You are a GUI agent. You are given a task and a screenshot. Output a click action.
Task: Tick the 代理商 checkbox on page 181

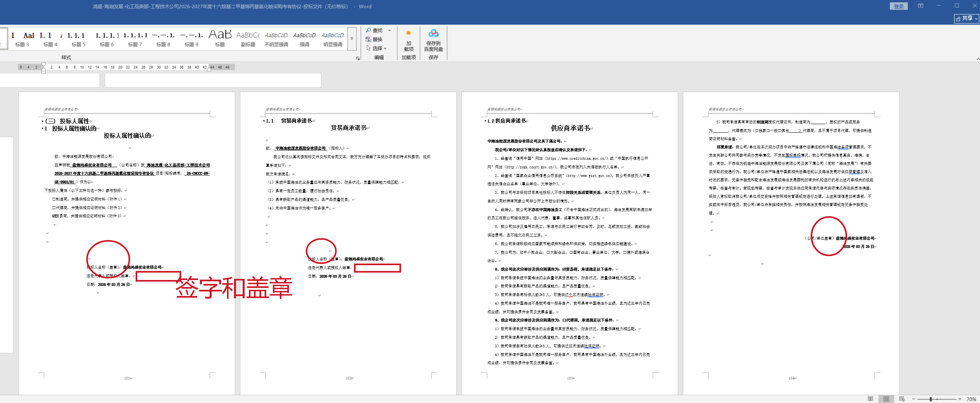click(54, 208)
